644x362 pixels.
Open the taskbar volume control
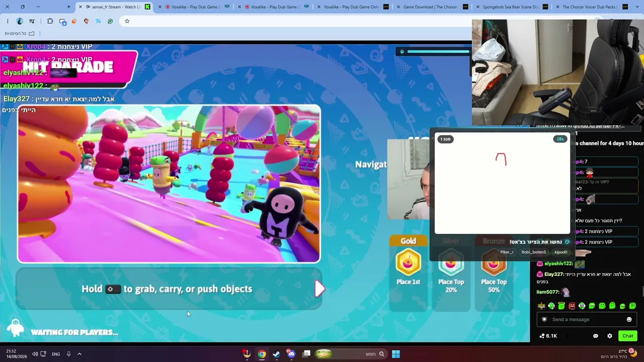[35, 354]
